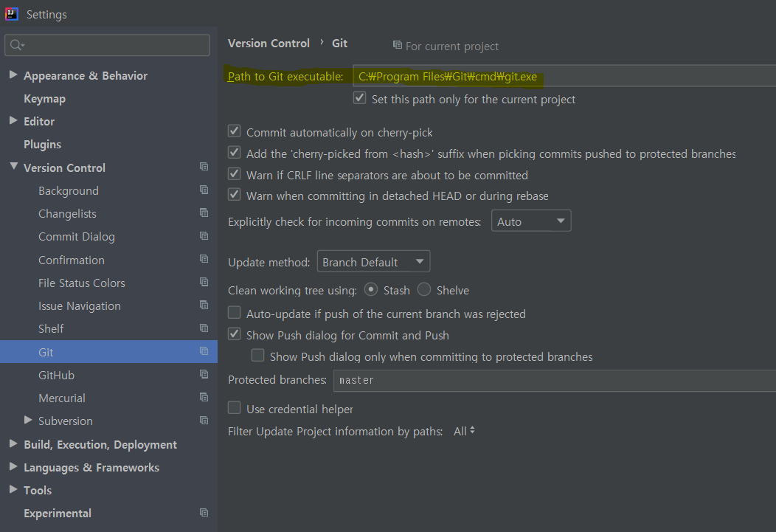Viewport: 776px width, 532px height.
Task: Click the icon beside 'For current project'
Action: (398, 45)
